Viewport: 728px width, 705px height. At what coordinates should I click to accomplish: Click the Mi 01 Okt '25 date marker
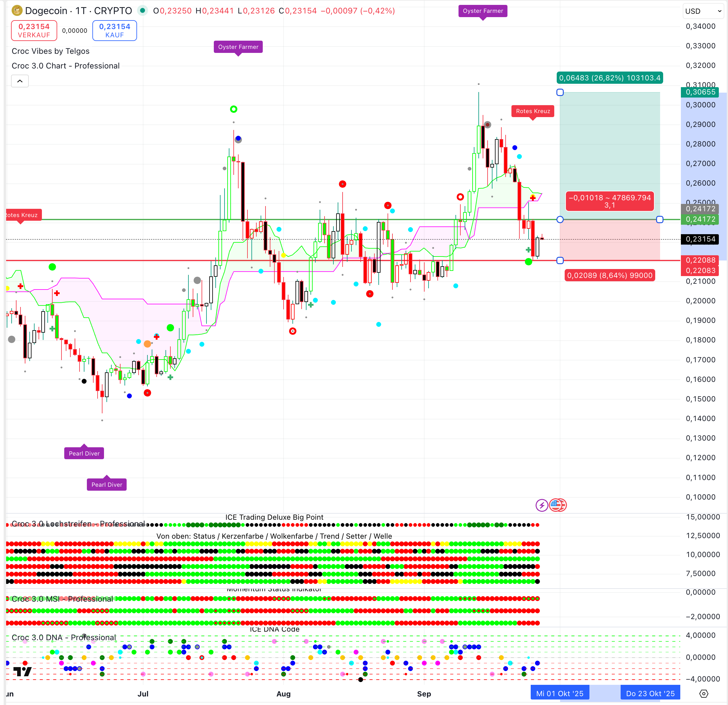click(559, 693)
